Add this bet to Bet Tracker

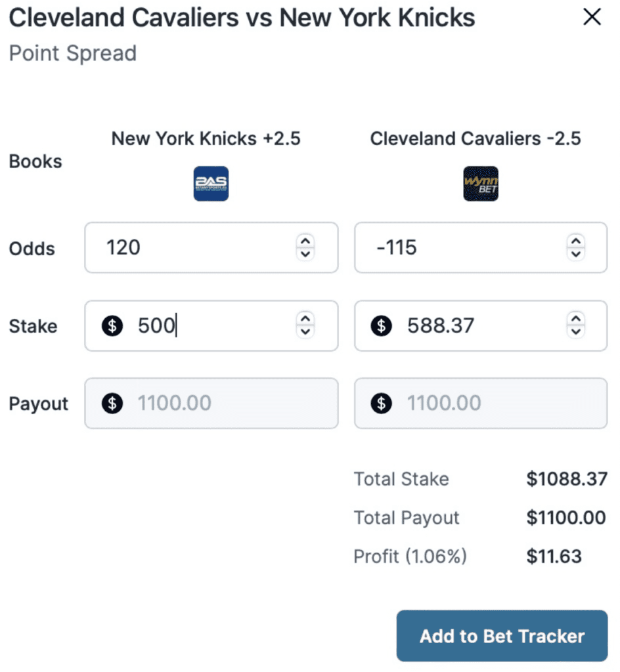pos(502,636)
